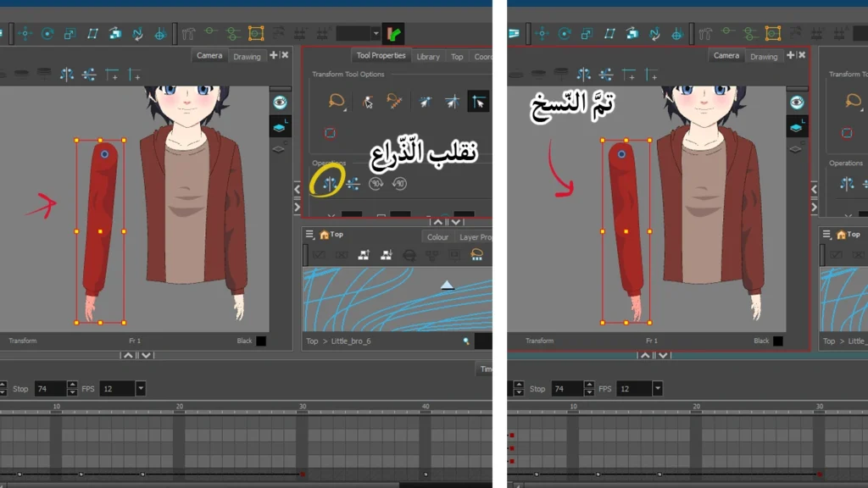Rotate the selection 90 degrees clockwise
Viewport: 868px width, 488px height.
pyautogui.click(x=376, y=183)
